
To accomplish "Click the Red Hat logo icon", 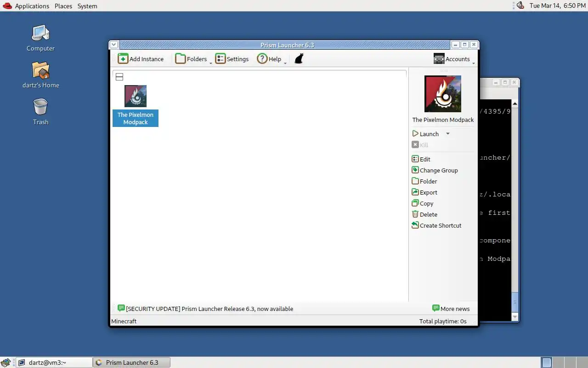I will (7, 6).
